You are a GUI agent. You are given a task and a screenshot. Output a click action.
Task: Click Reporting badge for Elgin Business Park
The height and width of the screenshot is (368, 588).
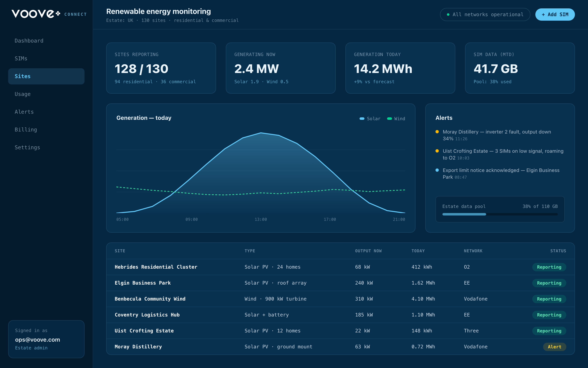pyautogui.click(x=549, y=283)
